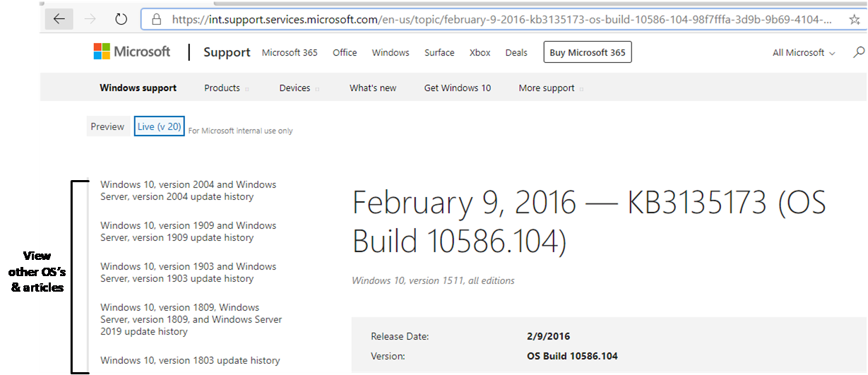This screenshot has width=868, height=375.
Task: Expand the All Microsoft dropdown
Action: [x=804, y=53]
